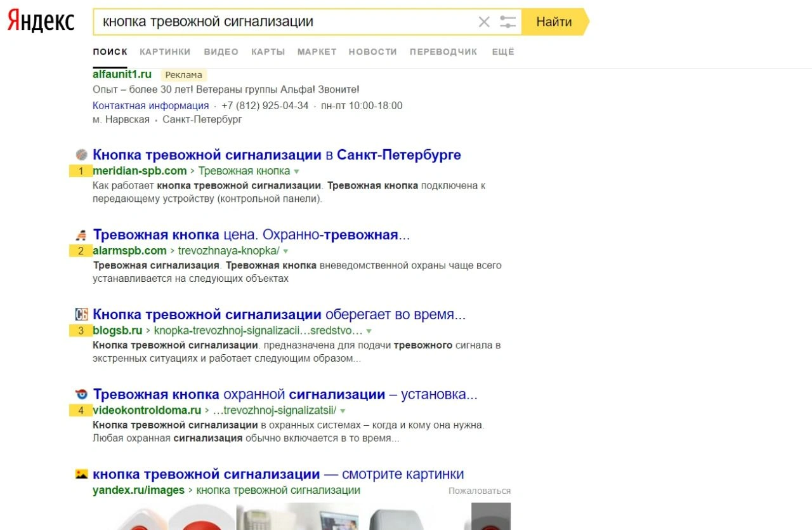Viewport: 812px width, 530px height.
Task: Click inside the search input field
Action: click(x=285, y=22)
